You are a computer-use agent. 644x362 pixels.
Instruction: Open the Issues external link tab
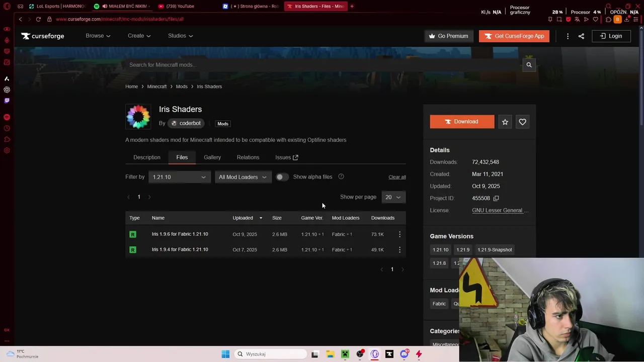[x=287, y=157]
